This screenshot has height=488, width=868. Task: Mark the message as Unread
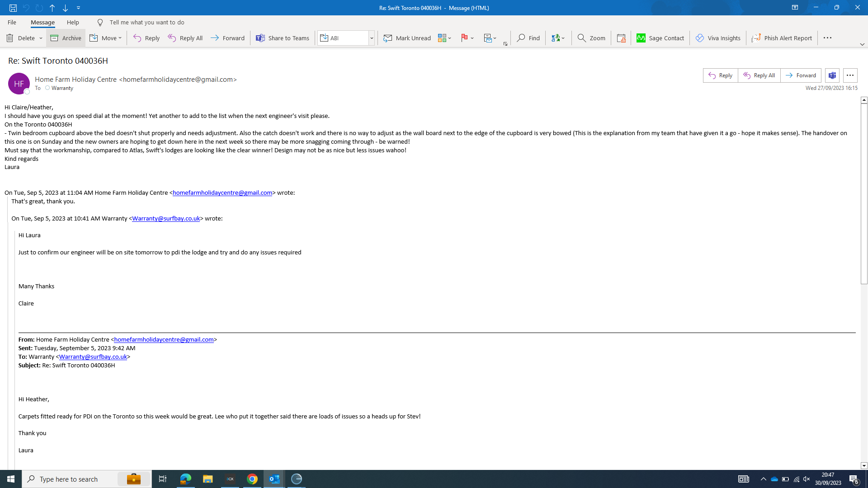(x=407, y=38)
